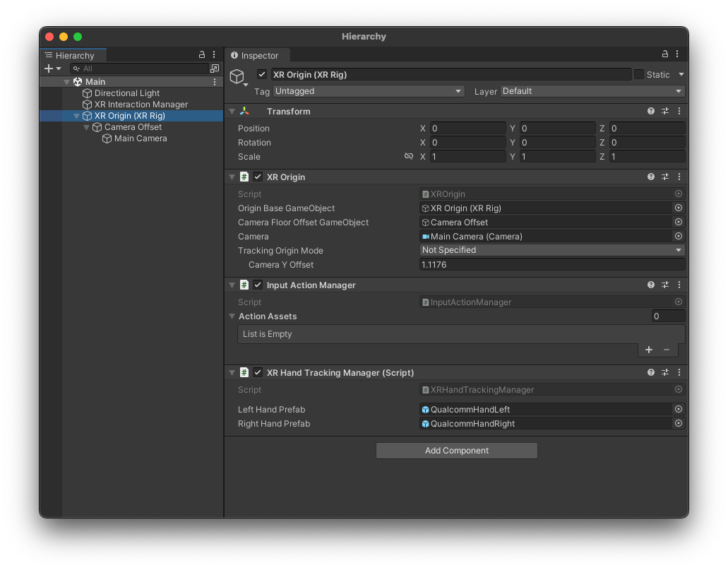Open Main scene options menu
This screenshot has width=728, height=570.
215,82
